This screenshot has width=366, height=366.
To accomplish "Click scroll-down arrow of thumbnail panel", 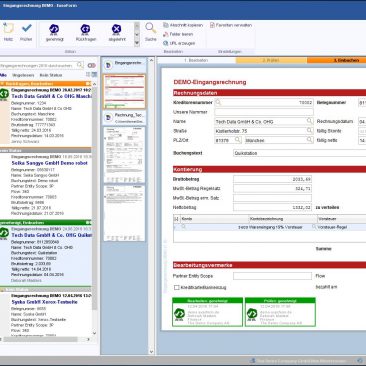I will (x=151, y=351).
